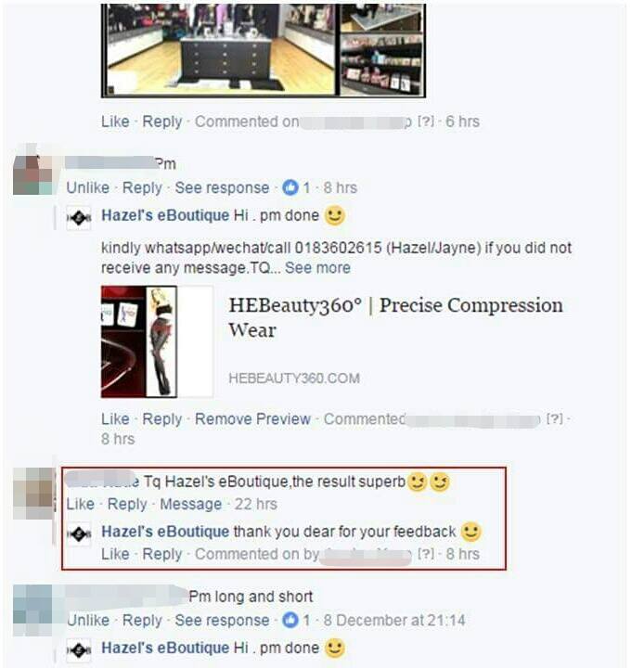The height and width of the screenshot is (668, 644).
Task: Click Message link on result superb comment
Action: tap(190, 504)
